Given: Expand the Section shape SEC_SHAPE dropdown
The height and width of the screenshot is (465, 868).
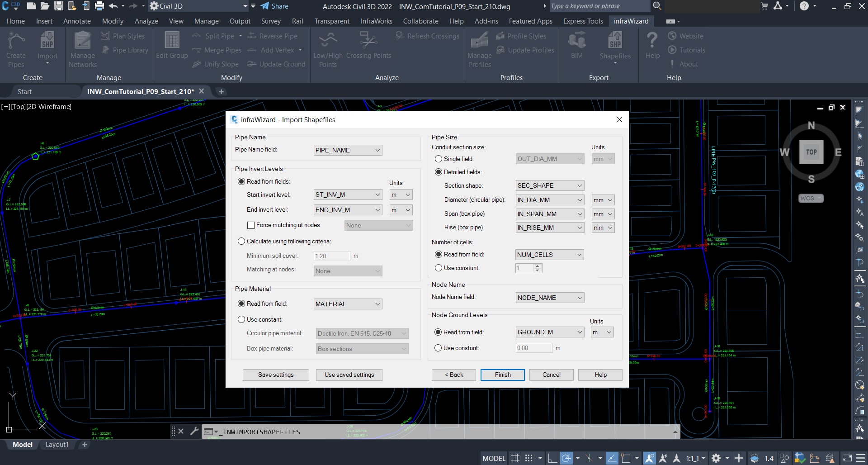Looking at the screenshot, I should click(550, 186).
